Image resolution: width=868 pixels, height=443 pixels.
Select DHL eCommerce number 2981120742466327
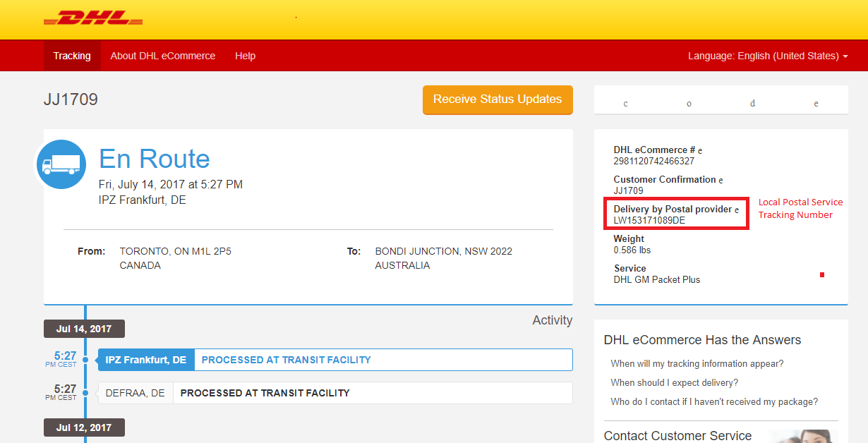(653, 161)
